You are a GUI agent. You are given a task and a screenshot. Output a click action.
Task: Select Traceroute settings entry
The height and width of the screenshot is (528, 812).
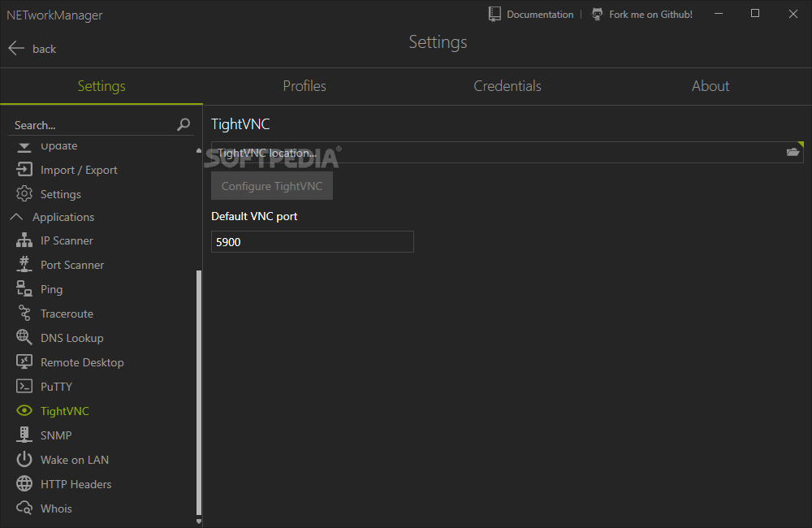click(x=67, y=314)
